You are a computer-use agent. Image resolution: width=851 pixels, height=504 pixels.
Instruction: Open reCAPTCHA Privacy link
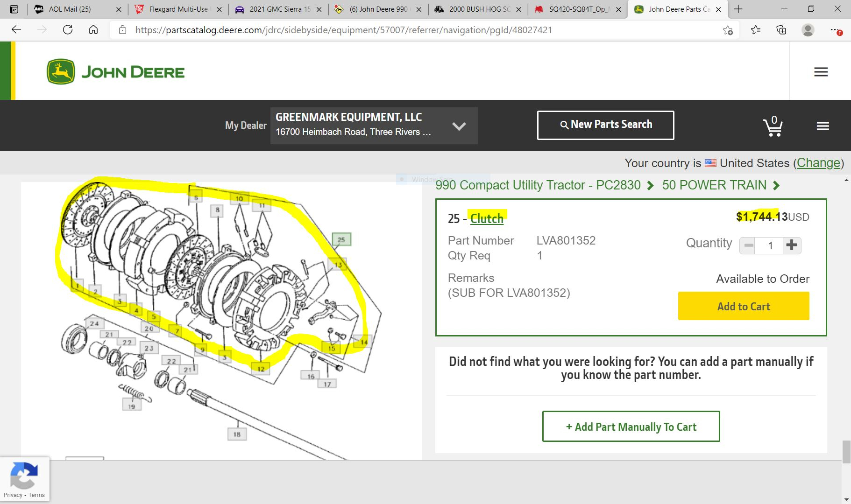[13, 495]
